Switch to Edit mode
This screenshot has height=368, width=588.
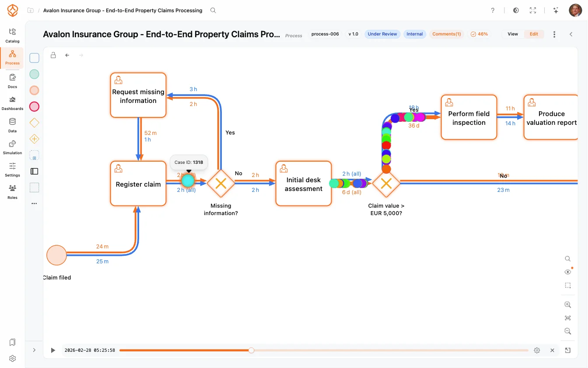[534, 34]
